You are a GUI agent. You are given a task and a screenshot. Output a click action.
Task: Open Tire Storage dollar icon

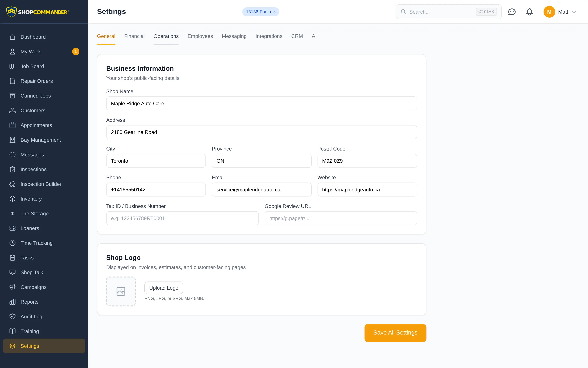[12, 214]
